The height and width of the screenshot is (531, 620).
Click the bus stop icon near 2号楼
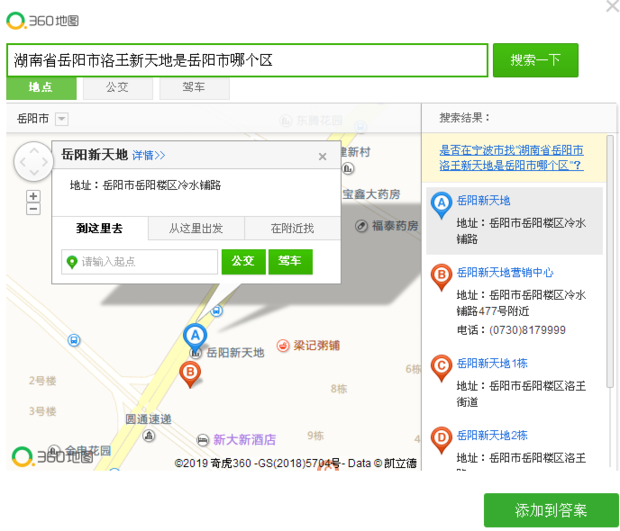[74, 340]
